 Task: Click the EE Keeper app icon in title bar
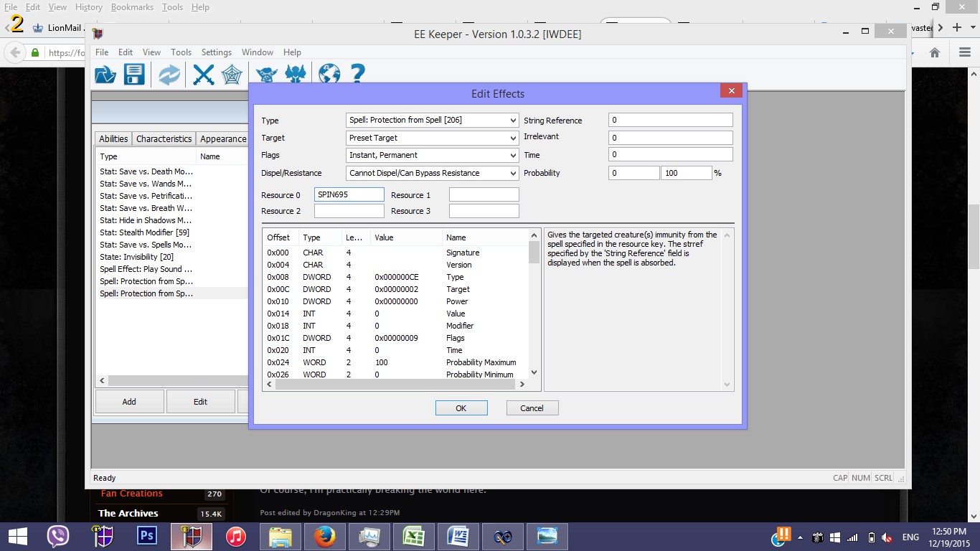click(98, 34)
